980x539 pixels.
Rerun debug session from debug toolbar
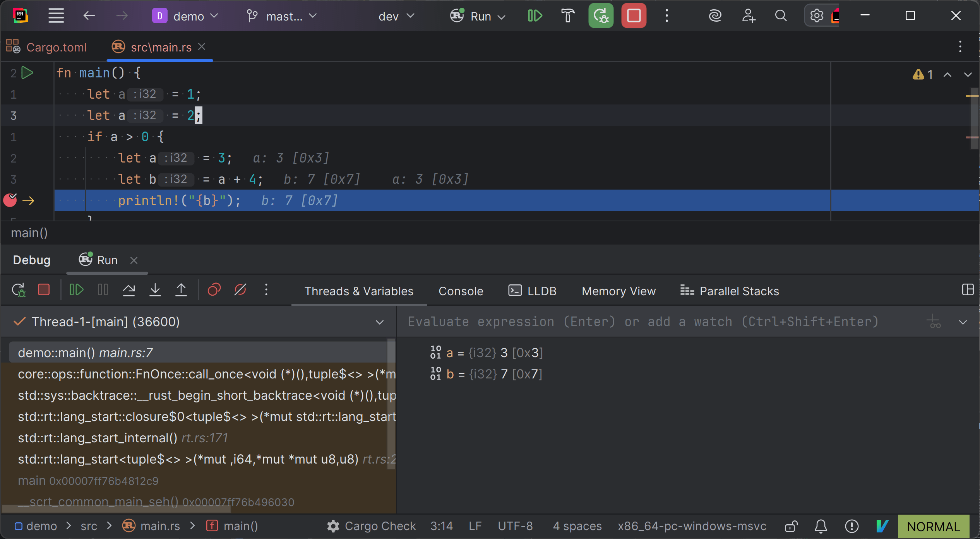point(18,290)
